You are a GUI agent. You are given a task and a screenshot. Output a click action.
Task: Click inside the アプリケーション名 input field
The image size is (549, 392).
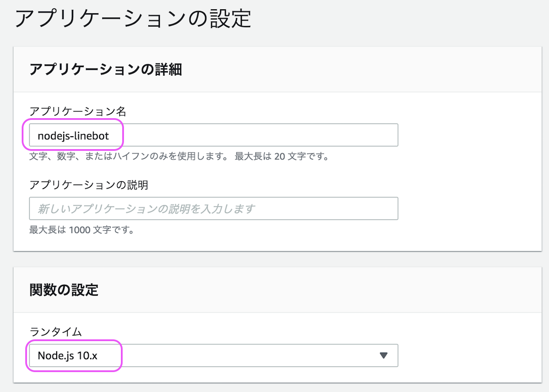pyautogui.click(x=213, y=135)
